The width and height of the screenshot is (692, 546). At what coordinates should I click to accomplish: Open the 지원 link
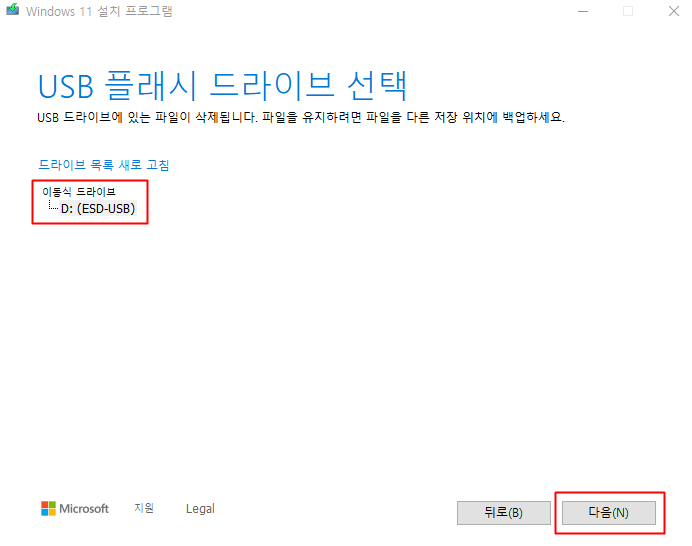[144, 508]
